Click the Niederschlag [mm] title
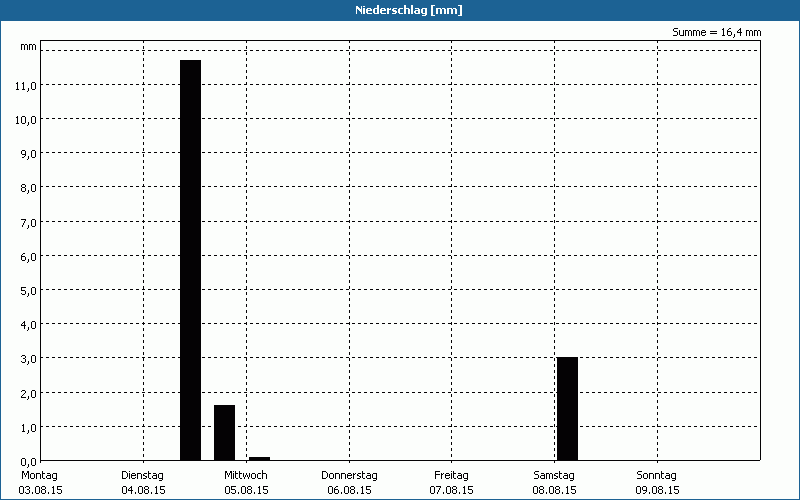This screenshot has height=500, width=800. [x=409, y=10]
